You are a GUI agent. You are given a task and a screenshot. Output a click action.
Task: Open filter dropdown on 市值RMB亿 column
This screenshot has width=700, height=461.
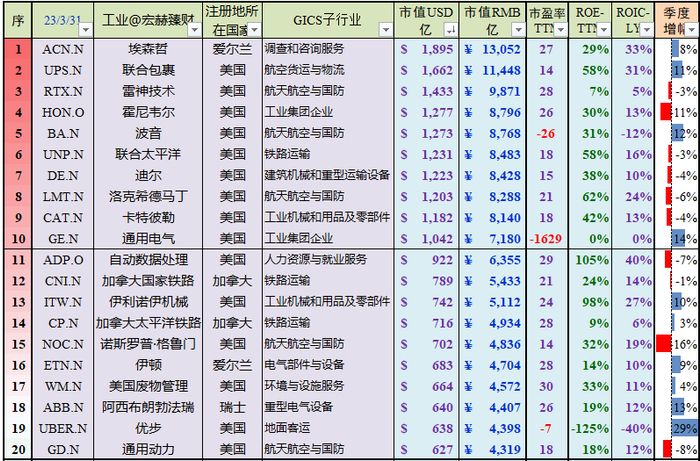tap(518, 30)
